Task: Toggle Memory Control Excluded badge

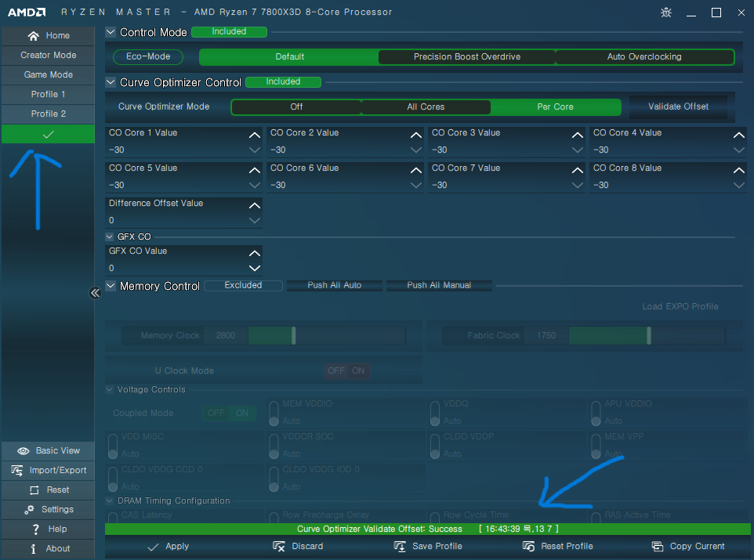Action: click(243, 286)
